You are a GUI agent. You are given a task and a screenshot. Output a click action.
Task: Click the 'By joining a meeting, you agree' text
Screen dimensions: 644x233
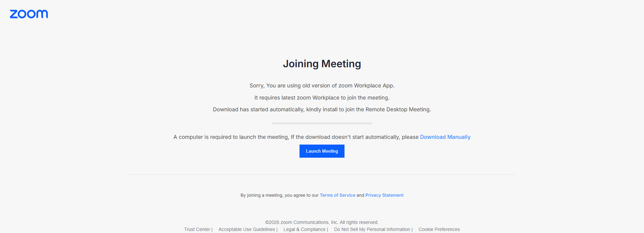tap(279, 195)
